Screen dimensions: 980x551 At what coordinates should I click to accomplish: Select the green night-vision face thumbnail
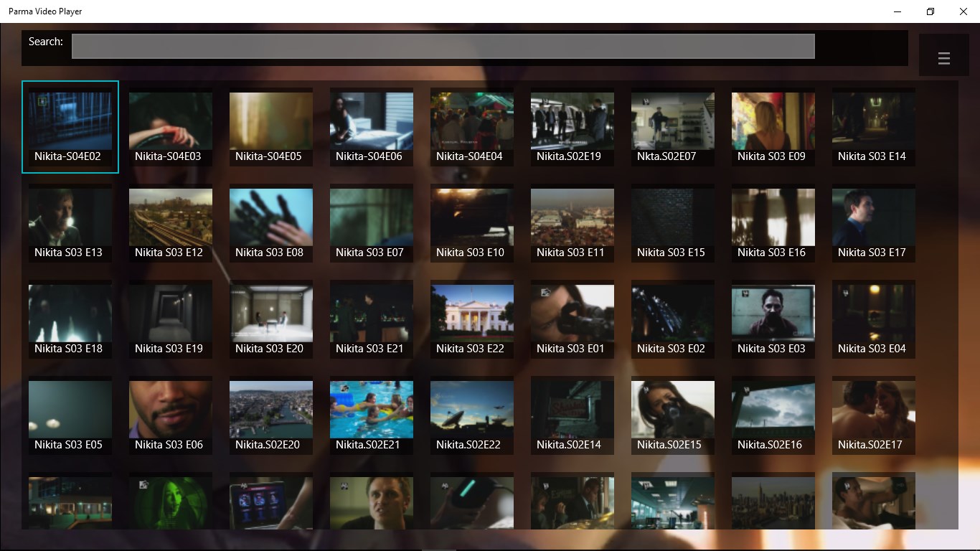coord(171,501)
